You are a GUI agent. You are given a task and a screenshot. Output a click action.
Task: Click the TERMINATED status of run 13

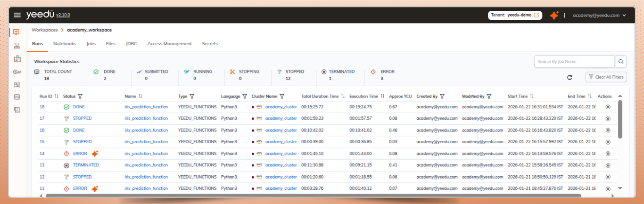(86, 165)
